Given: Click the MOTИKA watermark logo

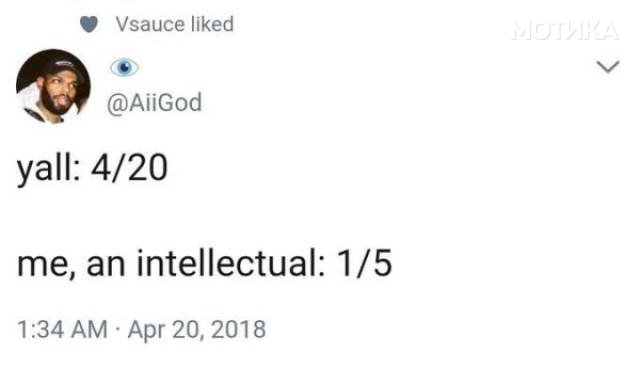Looking at the screenshot, I should tap(565, 31).
